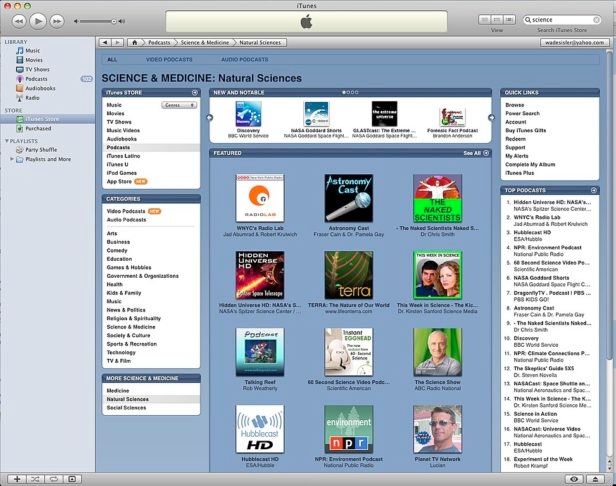Select the ALL tab
This screenshot has width=616, height=486.
tap(112, 60)
